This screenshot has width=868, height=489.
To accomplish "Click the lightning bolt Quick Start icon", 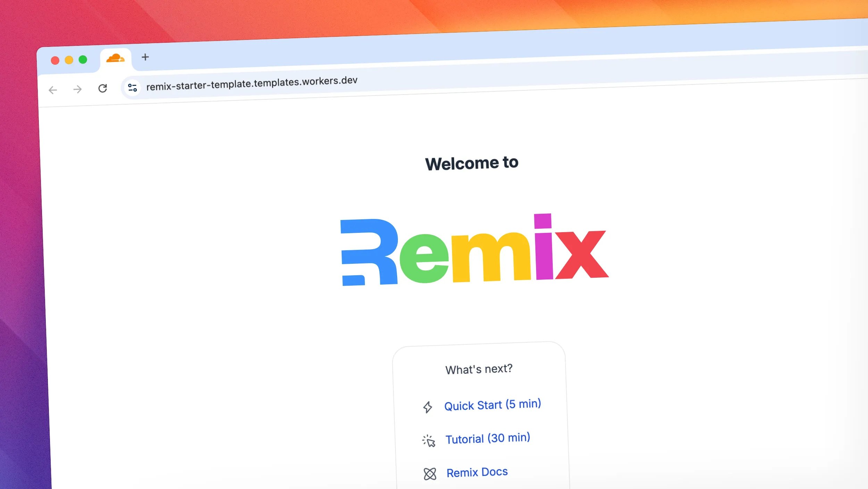I will [428, 407].
